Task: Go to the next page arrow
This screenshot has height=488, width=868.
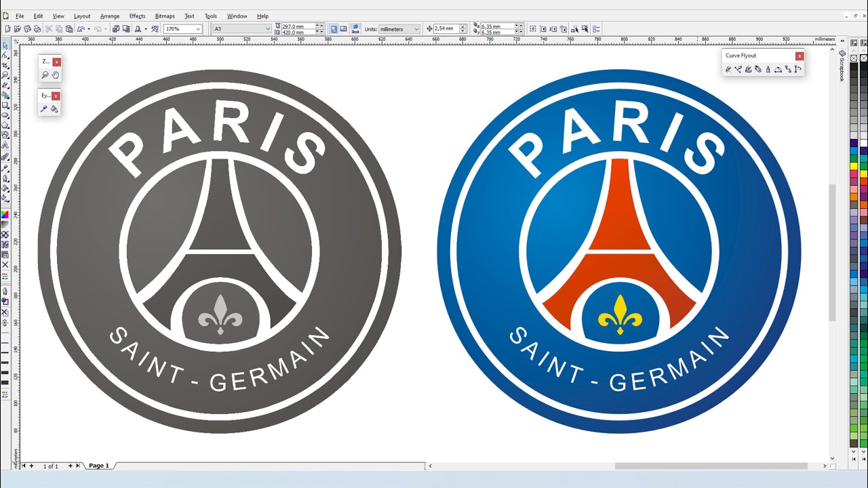Action: coord(77,466)
